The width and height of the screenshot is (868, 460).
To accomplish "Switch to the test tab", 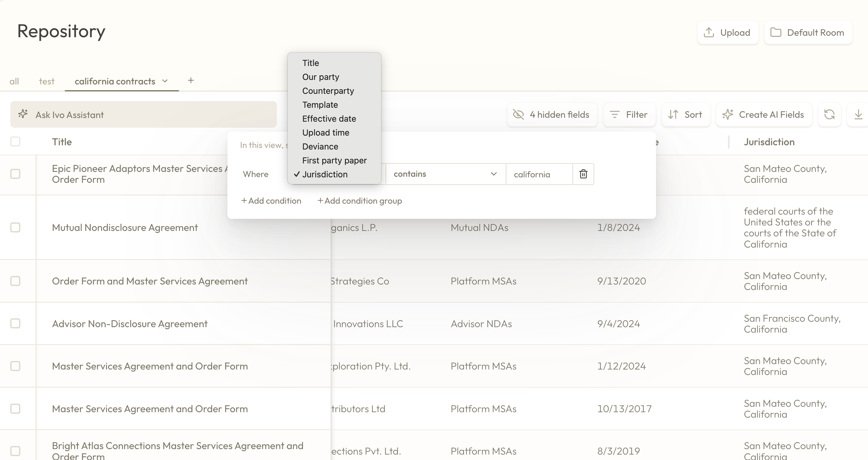I will coord(47,81).
